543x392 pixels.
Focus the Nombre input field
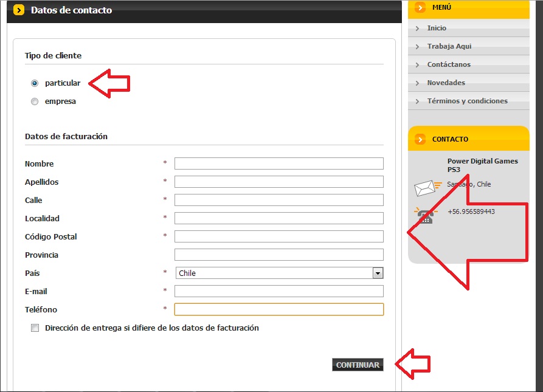click(279, 163)
